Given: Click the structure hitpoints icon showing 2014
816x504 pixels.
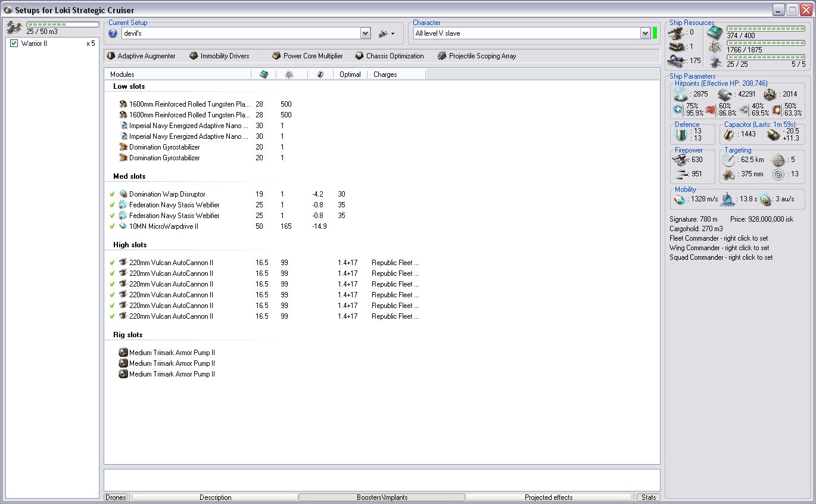Looking at the screenshot, I should (770, 94).
